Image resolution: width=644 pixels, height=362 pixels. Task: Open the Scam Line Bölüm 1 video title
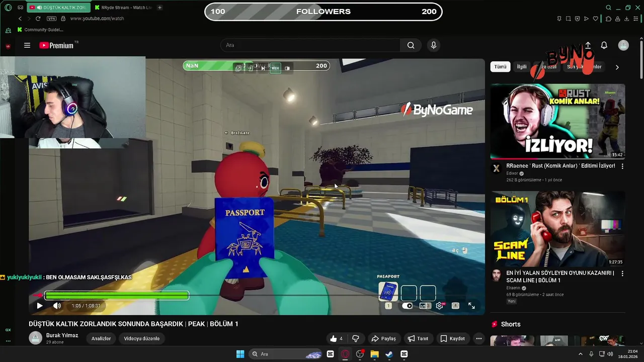point(560,277)
